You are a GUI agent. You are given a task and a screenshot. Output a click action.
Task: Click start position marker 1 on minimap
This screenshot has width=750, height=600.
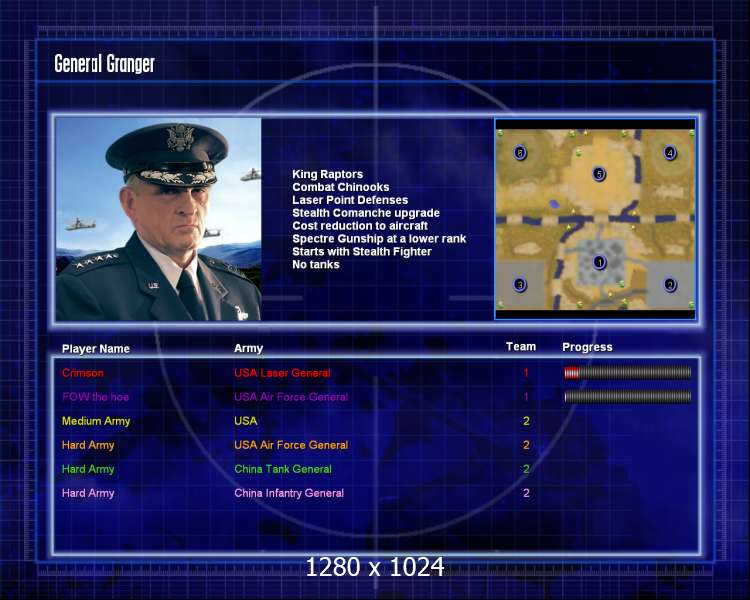tap(599, 262)
